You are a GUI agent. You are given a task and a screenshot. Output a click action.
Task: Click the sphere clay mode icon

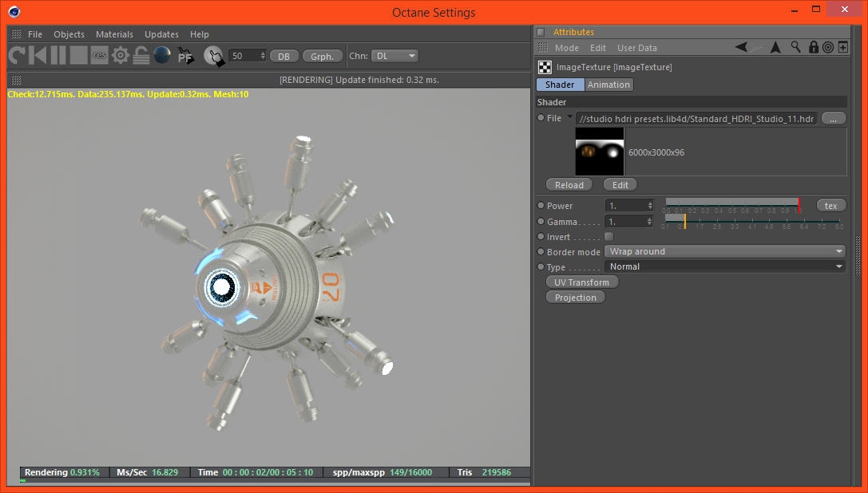tap(161, 55)
